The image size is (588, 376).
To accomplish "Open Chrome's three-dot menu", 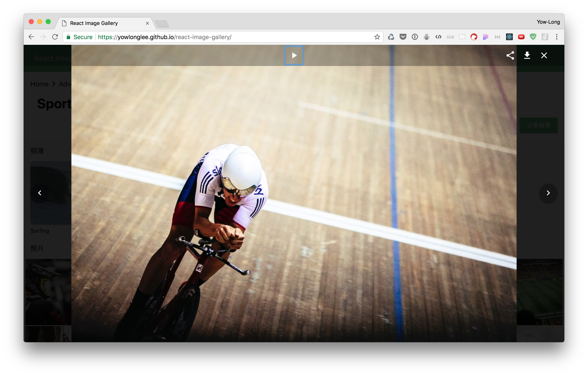I will click(x=557, y=37).
